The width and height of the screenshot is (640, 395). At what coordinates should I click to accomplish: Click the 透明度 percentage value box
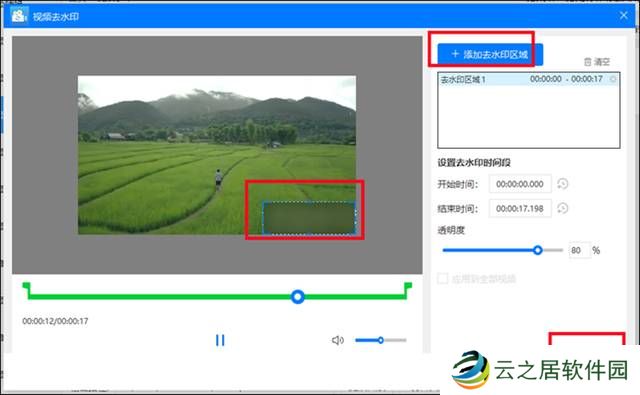pyautogui.click(x=580, y=250)
